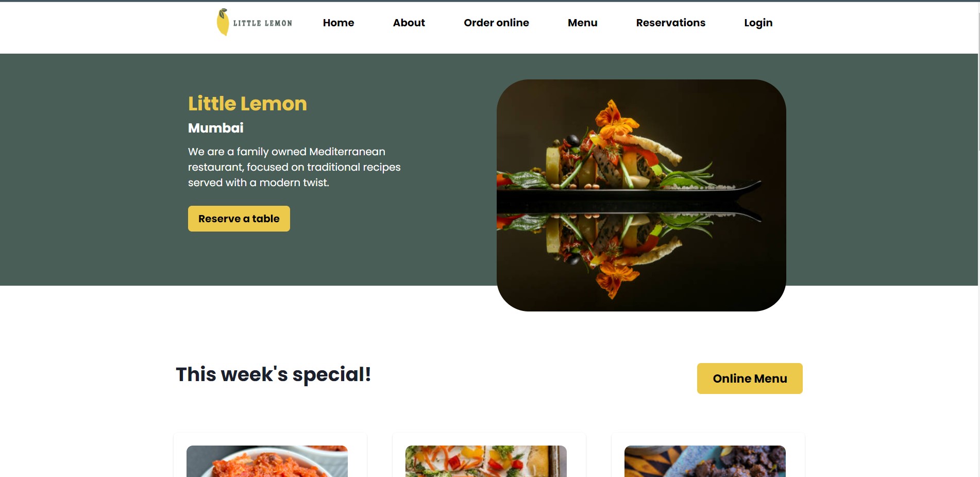Viewport: 980px width, 477px height.
Task: Open the Login page
Action: [x=758, y=23]
